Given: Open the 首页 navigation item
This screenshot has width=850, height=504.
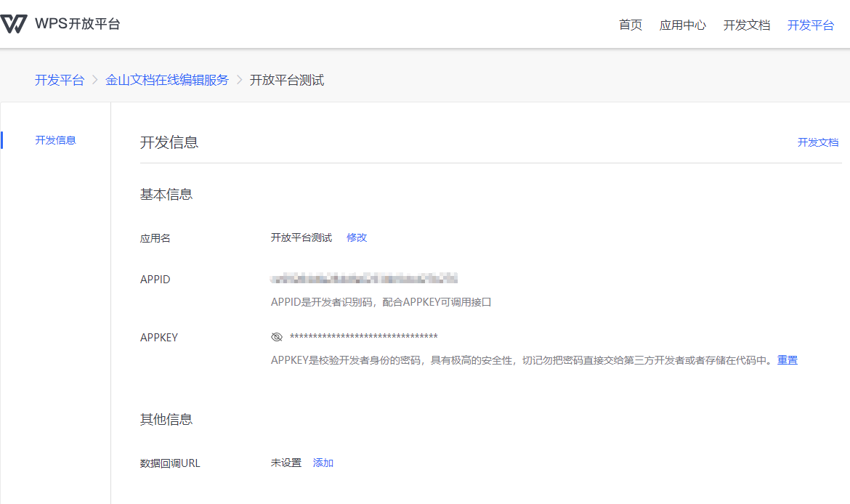Looking at the screenshot, I should (630, 25).
